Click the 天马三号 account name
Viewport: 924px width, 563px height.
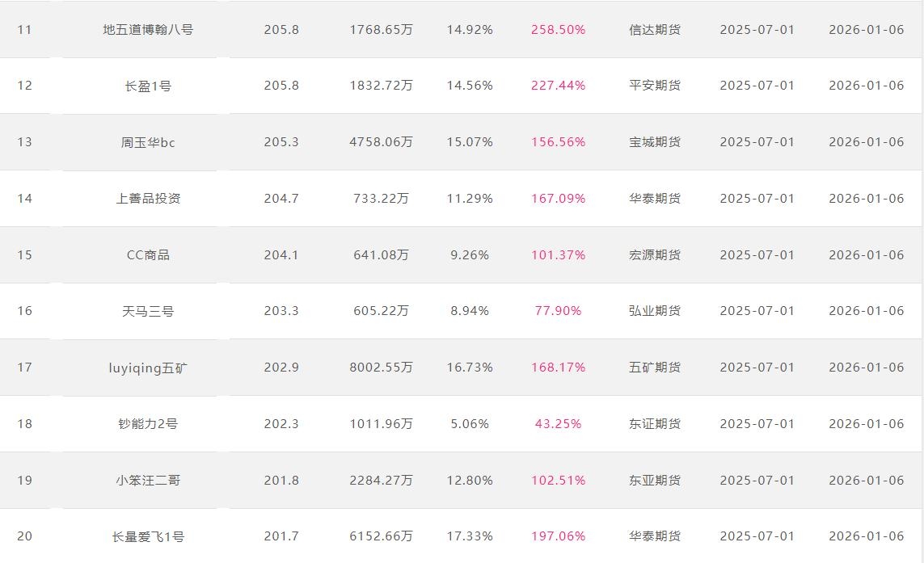tap(148, 311)
